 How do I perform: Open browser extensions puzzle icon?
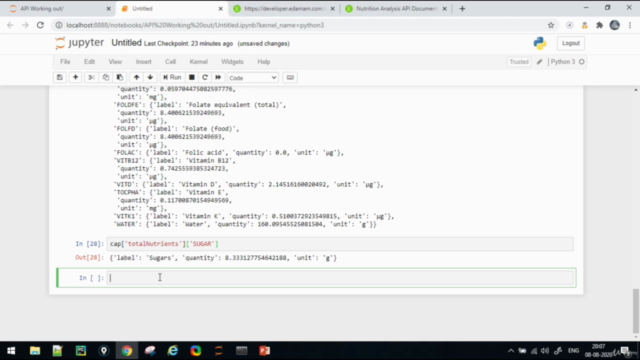point(599,25)
